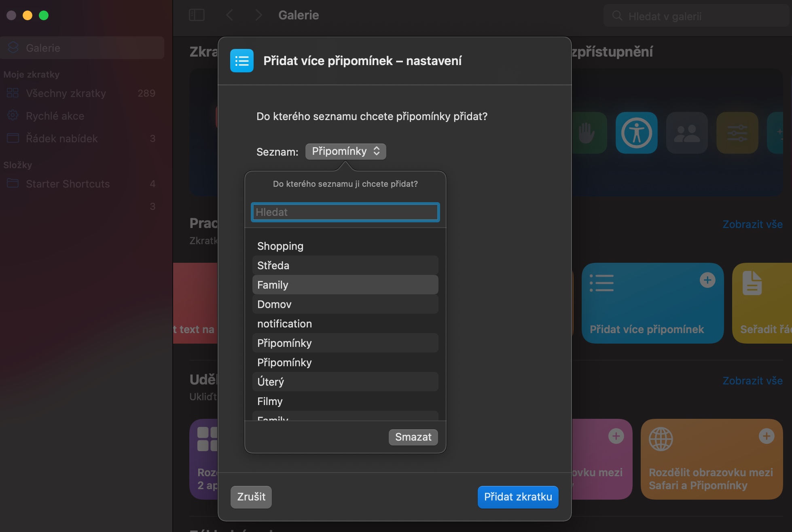Toggle the sidebar visibility icon
Viewport: 792px width, 532px height.
197,15
